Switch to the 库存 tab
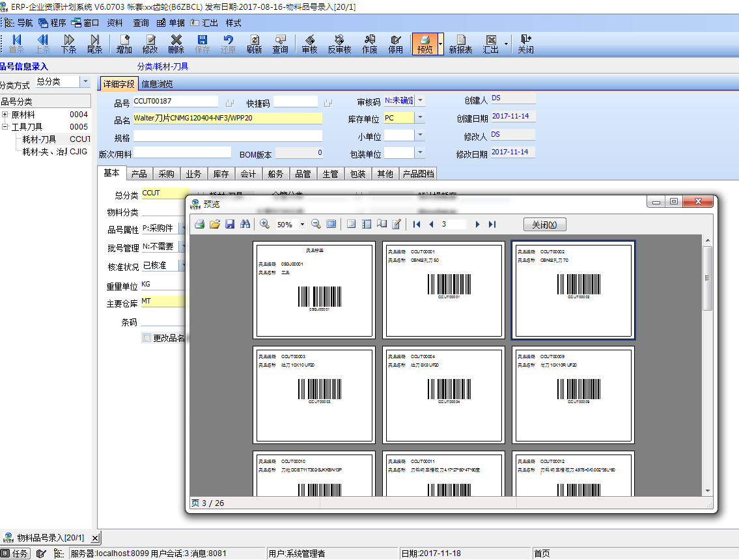Image resolution: width=739 pixels, height=560 pixels. (x=221, y=174)
